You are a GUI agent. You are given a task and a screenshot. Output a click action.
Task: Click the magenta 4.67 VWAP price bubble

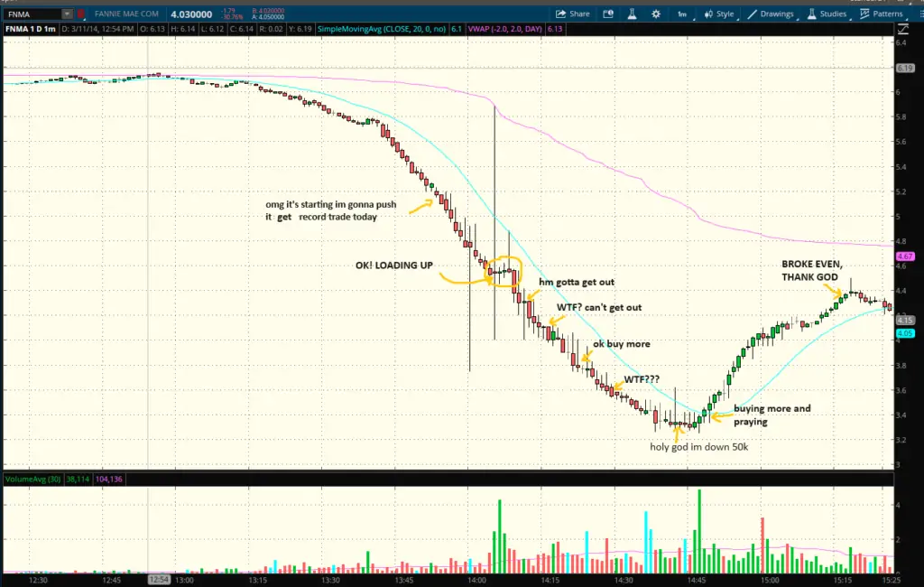point(905,256)
